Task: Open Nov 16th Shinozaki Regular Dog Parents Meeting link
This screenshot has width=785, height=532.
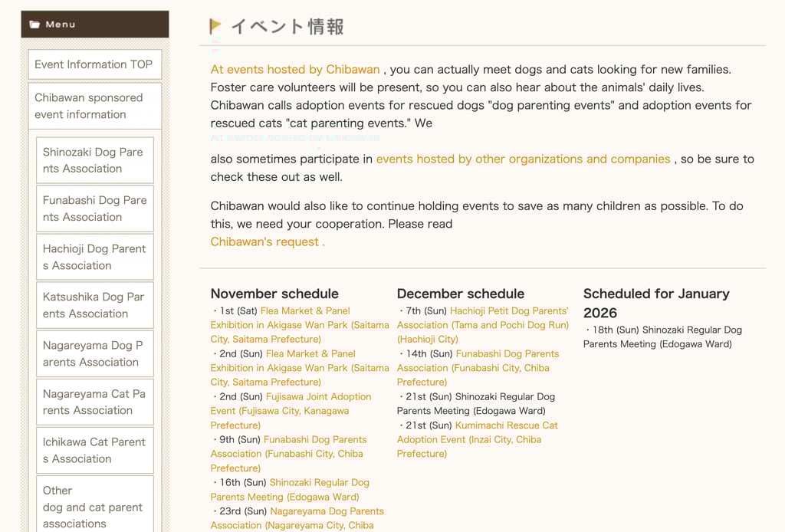Action: 290,490
